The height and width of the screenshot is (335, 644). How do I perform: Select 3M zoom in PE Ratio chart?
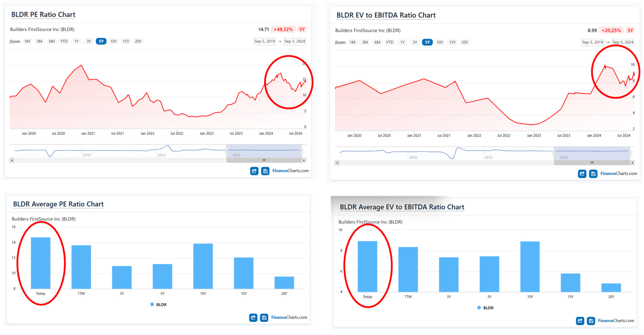click(39, 41)
